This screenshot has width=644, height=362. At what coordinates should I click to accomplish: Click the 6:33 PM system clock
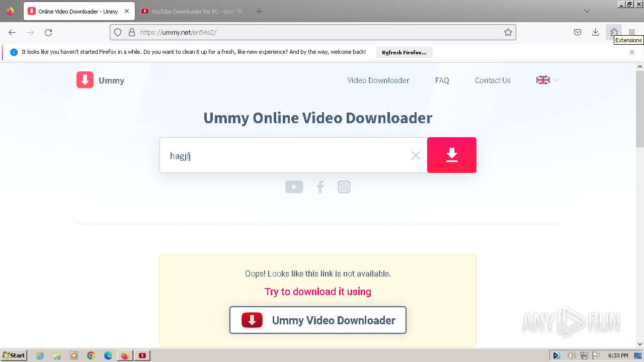[618, 355]
